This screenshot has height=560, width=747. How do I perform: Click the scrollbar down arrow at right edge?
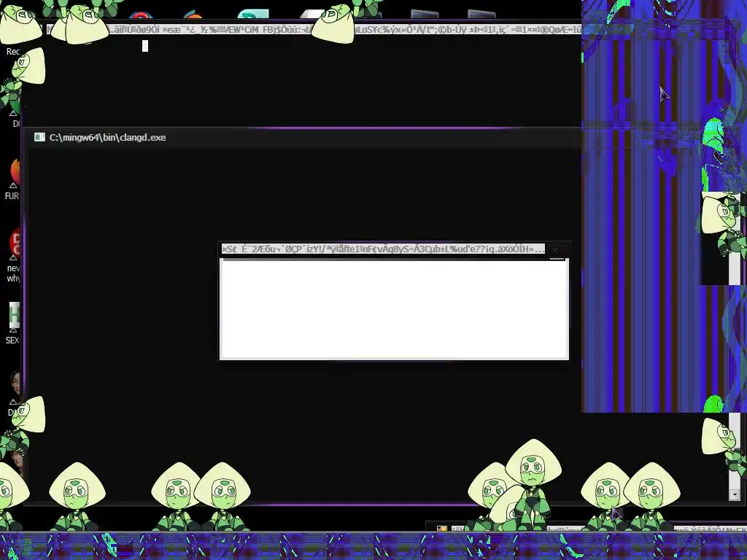[x=734, y=495]
